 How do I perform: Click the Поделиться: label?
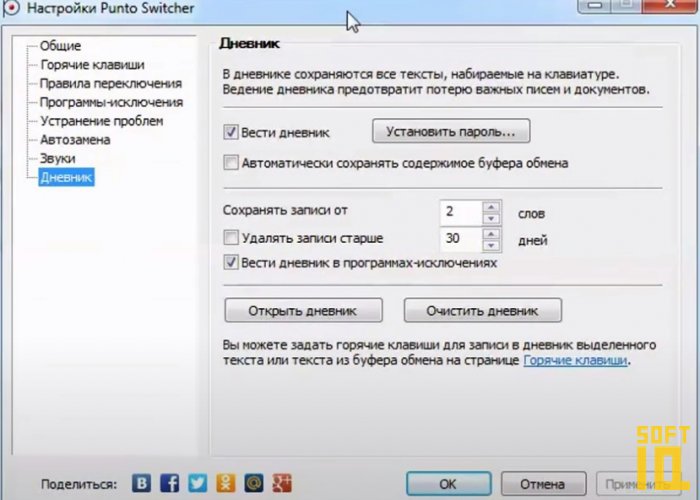tap(79, 484)
